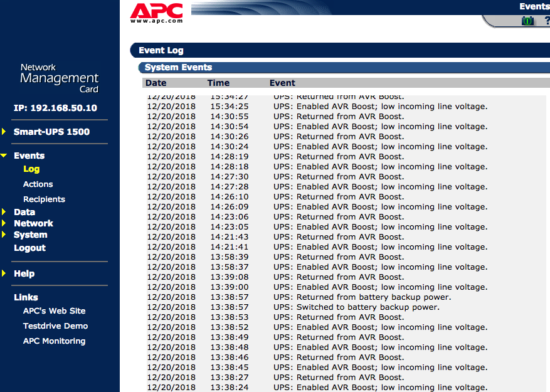This screenshot has height=392, width=550.
Task: Expand the Network section arrow
Action: coord(4,223)
